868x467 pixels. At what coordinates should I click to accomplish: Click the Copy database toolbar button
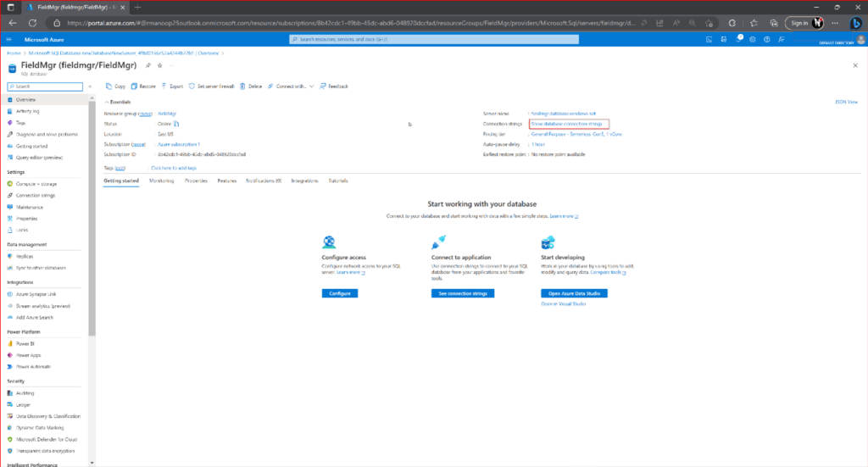(x=115, y=86)
